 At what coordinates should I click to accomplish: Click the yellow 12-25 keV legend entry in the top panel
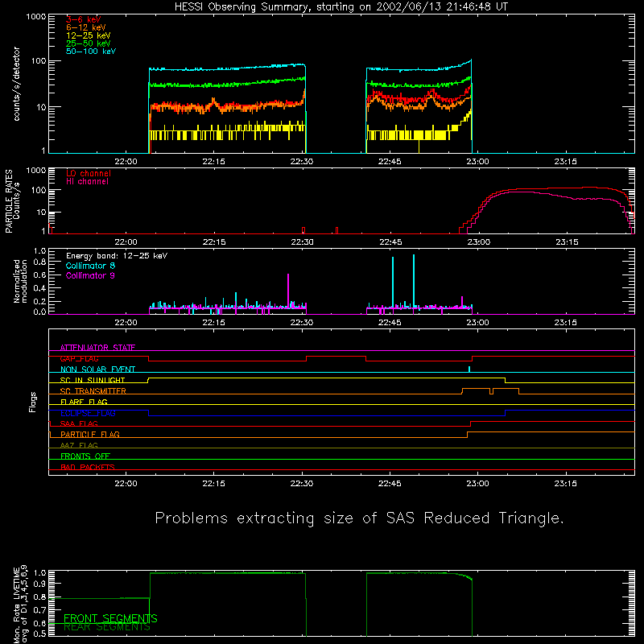pyautogui.click(x=89, y=35)
